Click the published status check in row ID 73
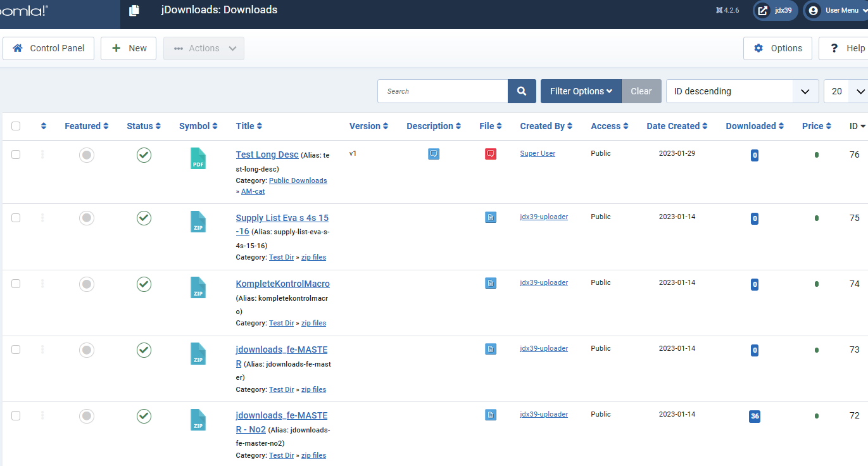The width and height of the screenshot is (868, 466). click(144, 350)
